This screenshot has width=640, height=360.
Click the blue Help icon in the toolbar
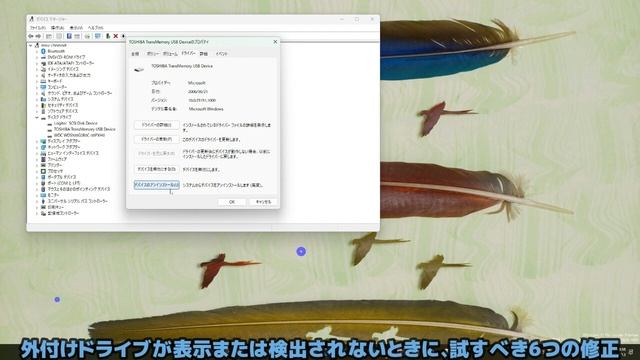tap(69, 36)
